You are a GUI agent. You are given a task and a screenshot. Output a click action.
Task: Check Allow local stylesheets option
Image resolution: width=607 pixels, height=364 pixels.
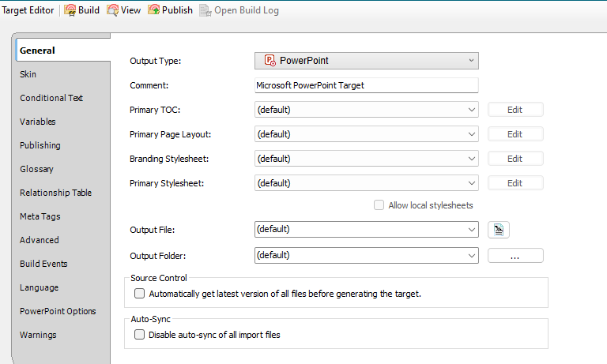(x=379, y=205)
